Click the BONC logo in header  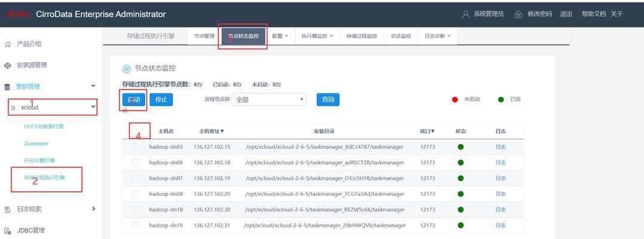(18, 14)
